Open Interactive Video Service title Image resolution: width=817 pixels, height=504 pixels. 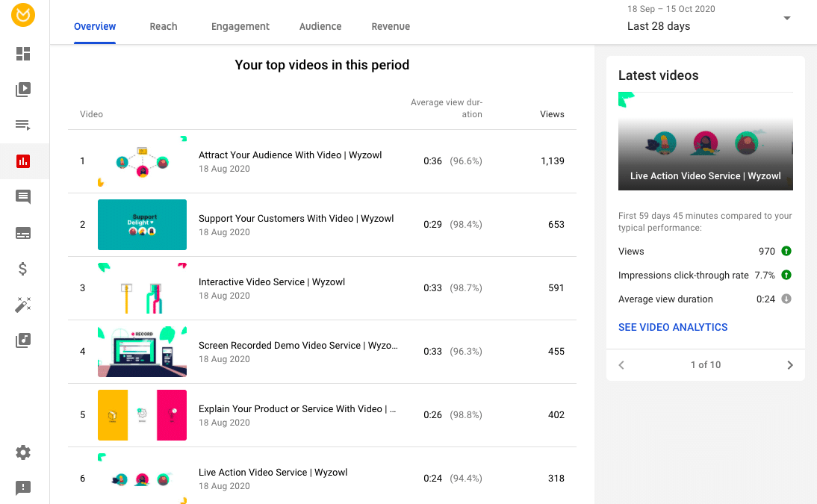272,282
